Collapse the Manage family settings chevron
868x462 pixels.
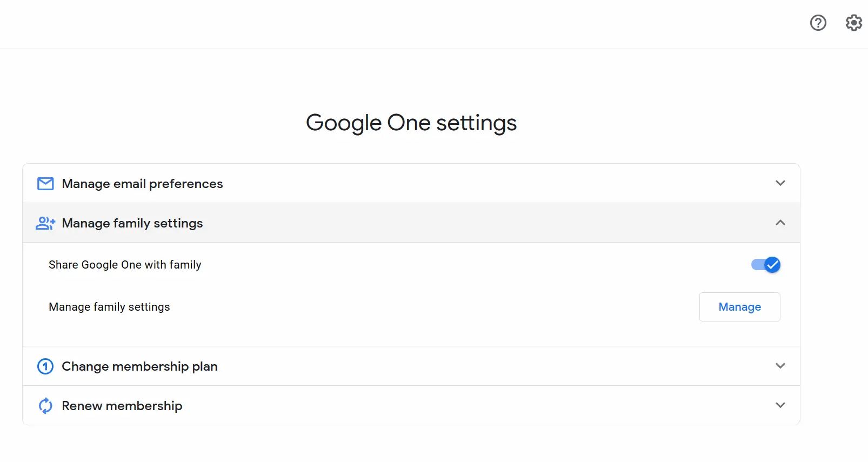click(780, 223)
